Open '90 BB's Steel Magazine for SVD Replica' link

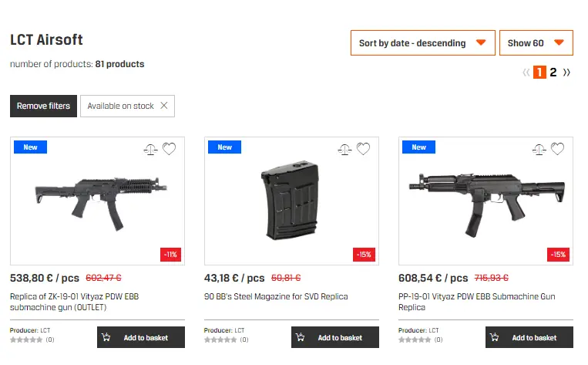point(276,296)
